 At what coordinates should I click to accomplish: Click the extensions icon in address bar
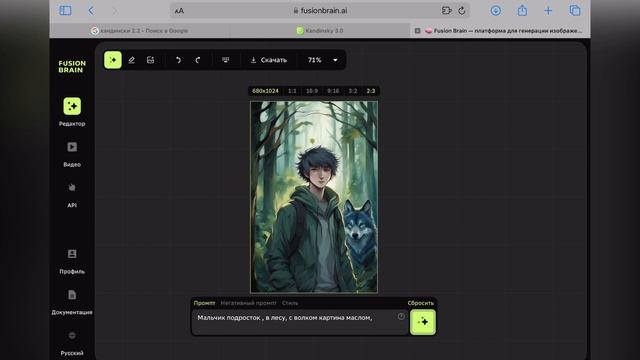[447, 11]
